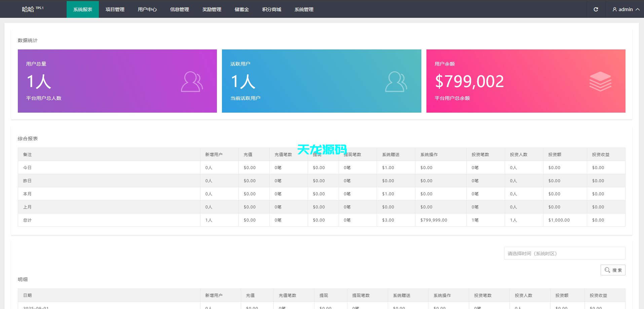Image resolution: width=644 pixels, height=309 pixels.
Task: Select the 信息管理 navigation item
Action: click(179, 9)
